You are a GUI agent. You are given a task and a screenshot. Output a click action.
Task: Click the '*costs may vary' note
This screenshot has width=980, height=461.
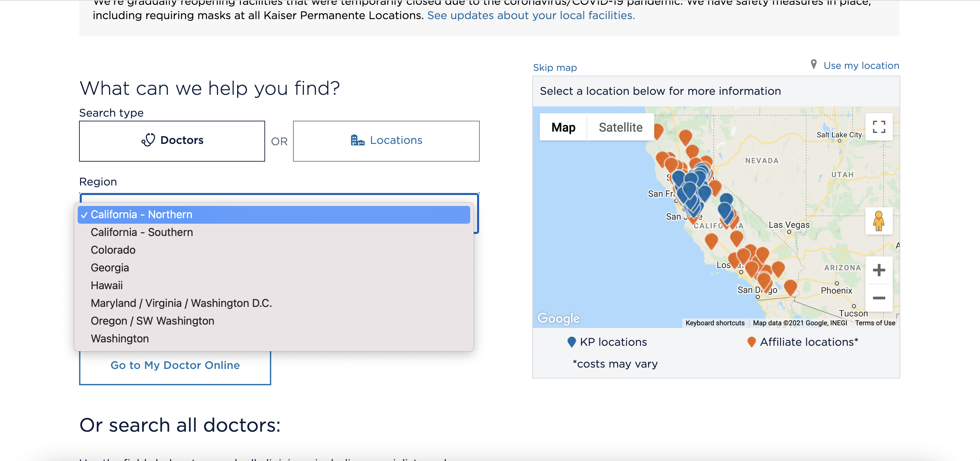click(x=615, y=364)
